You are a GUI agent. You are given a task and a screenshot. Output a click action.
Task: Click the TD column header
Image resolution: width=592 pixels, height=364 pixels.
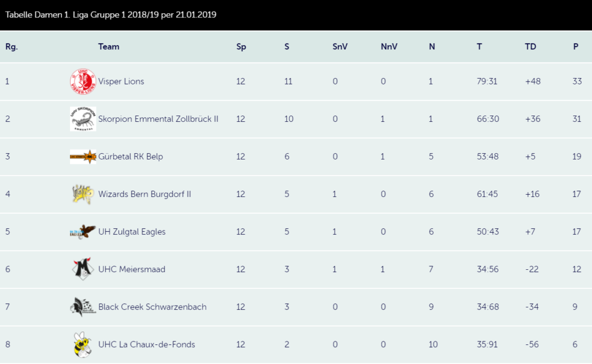click(531, 47)
